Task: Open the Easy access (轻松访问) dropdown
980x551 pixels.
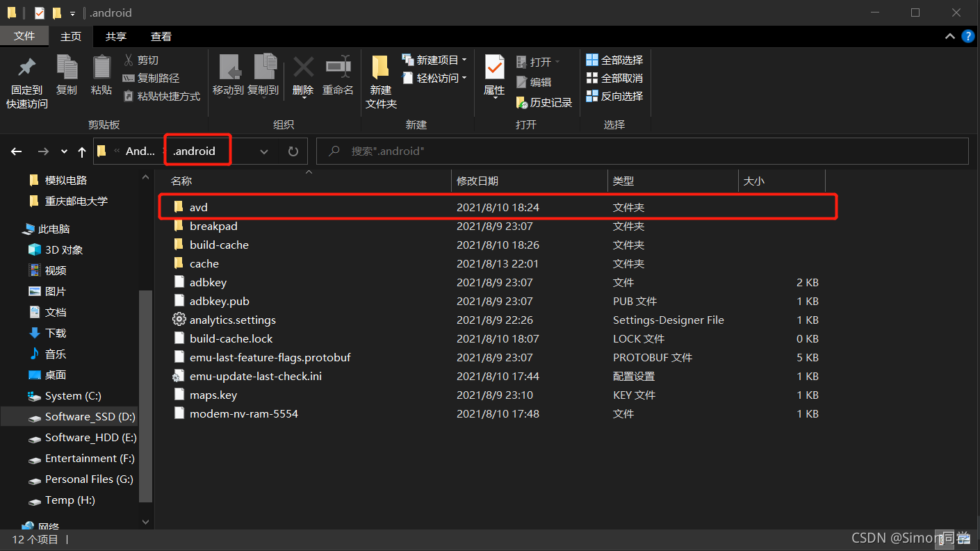Action: (x=434, y=79)
